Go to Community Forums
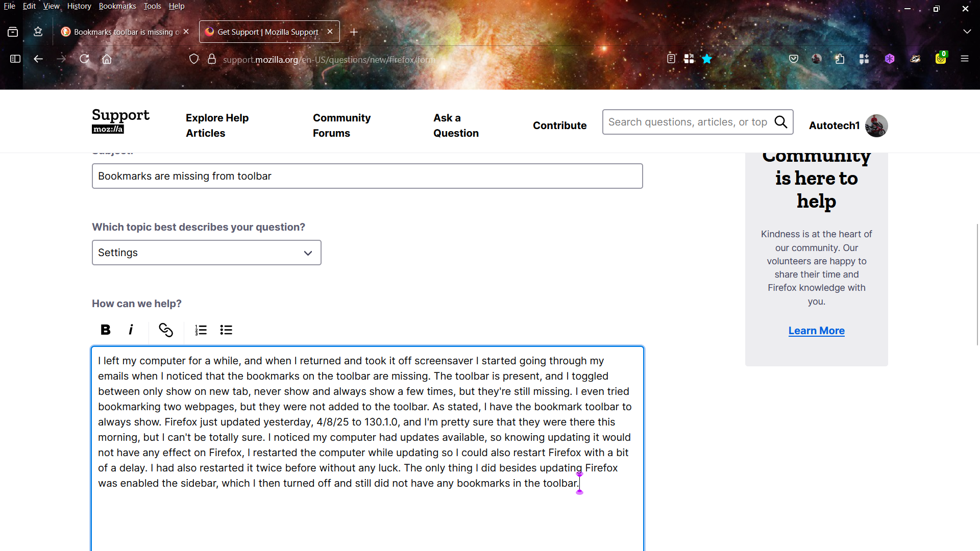This screenshot has width=980, height=551. (341, 126)
